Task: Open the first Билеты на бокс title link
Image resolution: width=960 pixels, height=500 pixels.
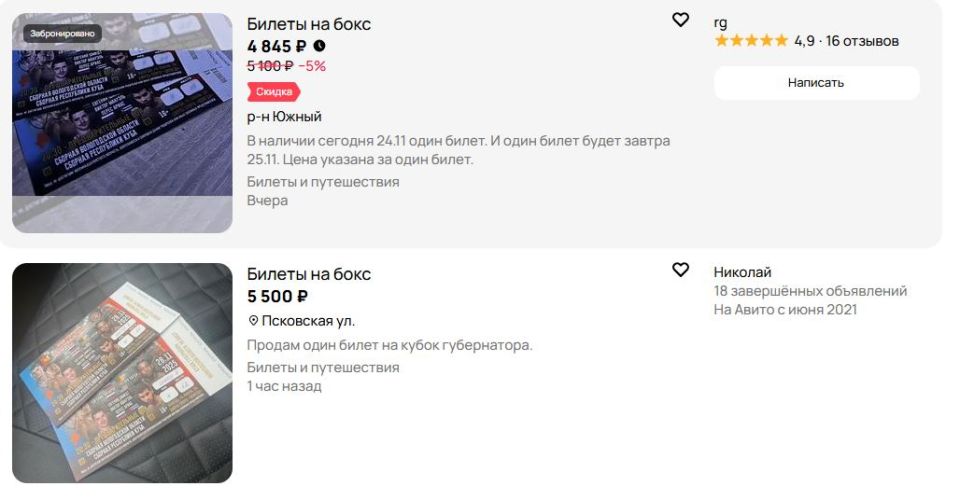Action: click(309, 24)
